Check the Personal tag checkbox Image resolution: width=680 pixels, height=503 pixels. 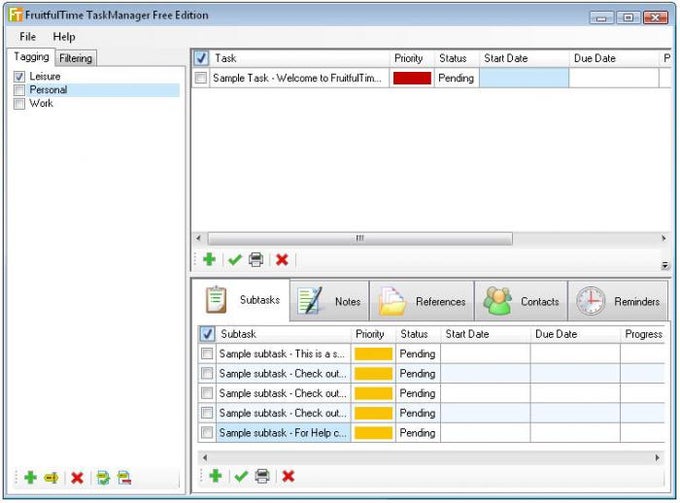point(19,90)
